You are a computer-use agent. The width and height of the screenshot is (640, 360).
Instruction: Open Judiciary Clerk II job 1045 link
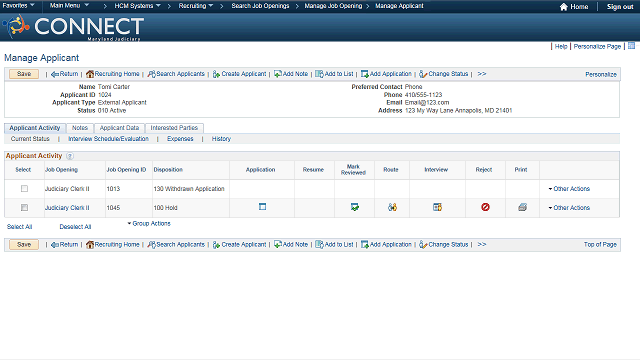click(67, 208)
